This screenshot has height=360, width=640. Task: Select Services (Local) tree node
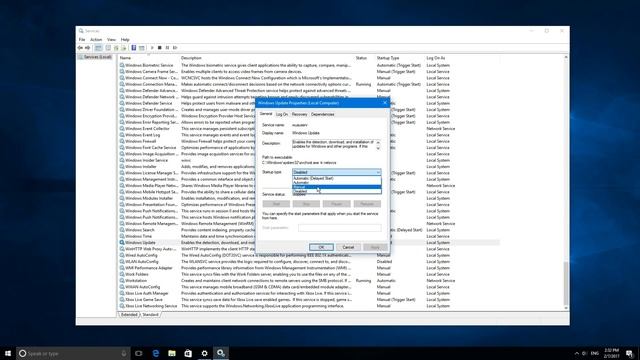pyautogui.click(x=95, y=57)
